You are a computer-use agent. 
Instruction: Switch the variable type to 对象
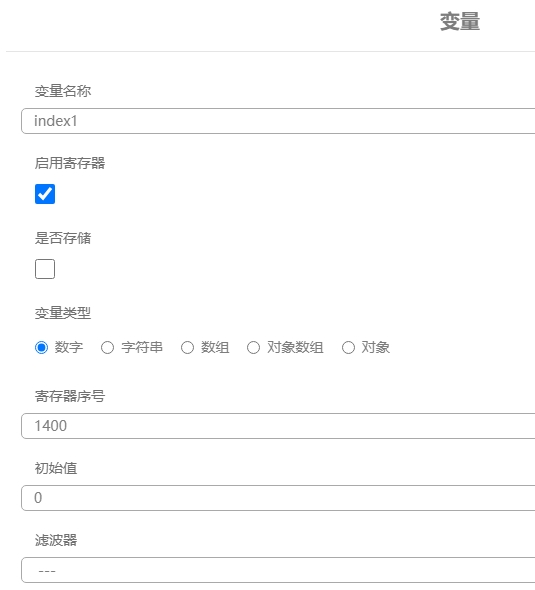tap(348, 347)
